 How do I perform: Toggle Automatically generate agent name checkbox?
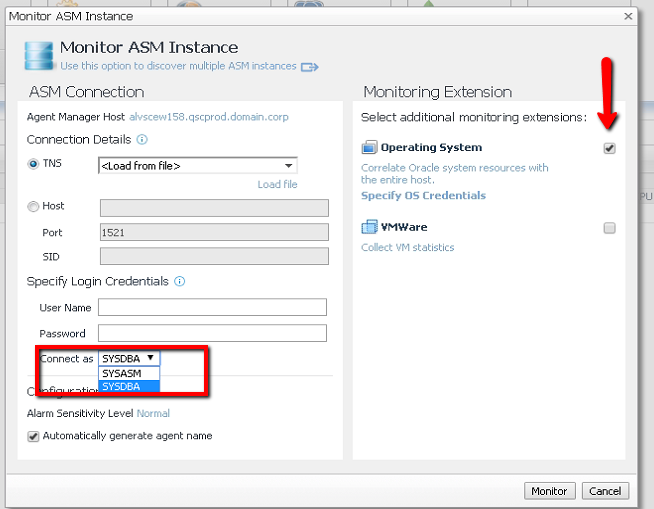pos(33,436)
